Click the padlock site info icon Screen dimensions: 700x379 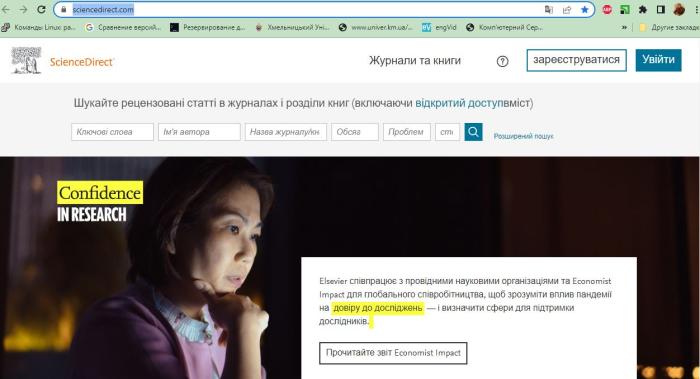(64, 9)
